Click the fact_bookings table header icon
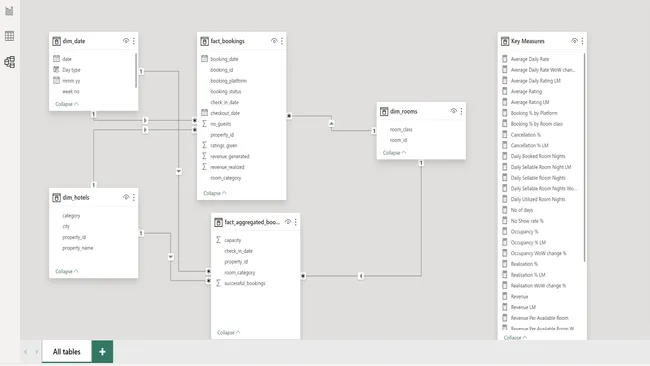650x366 pixels. point(204,41)
